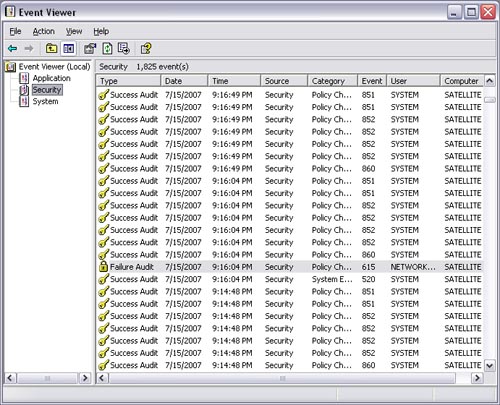Select the Failure Audit lock icon row

290,267
